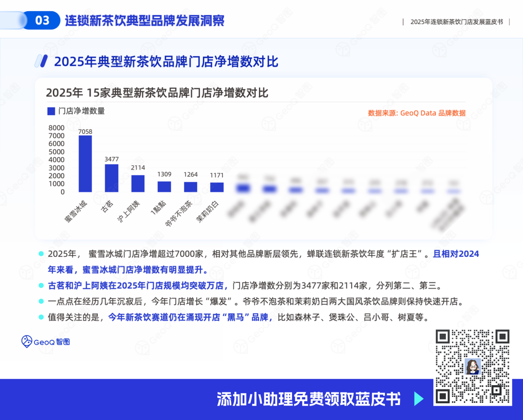Click the 古茗 bar in the chart
The width and height of the screenshot is (523, 420).
coord(111,178)
